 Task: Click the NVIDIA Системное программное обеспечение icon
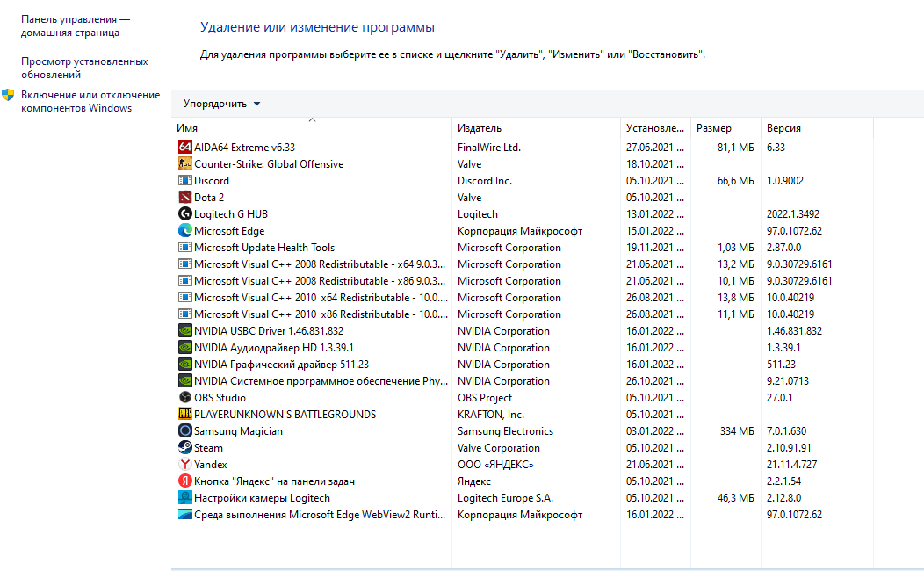click(x=185, y=380)
